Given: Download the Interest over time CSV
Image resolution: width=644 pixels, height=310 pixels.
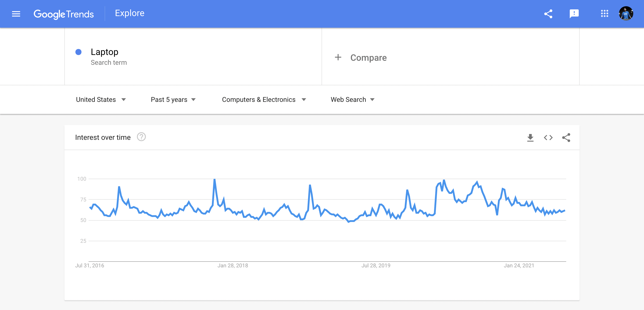Looking at the screenshot, I should (x=530, y=138).
